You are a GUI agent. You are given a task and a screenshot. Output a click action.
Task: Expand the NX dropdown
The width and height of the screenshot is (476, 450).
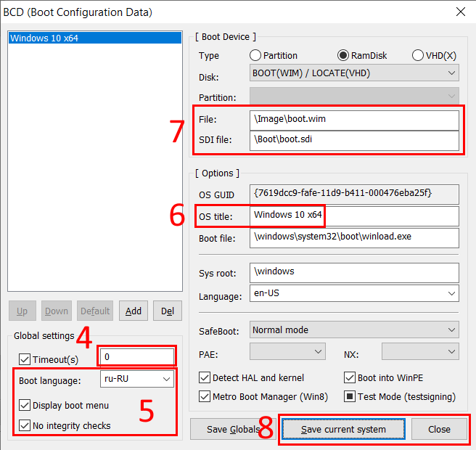tap(420, 351)
